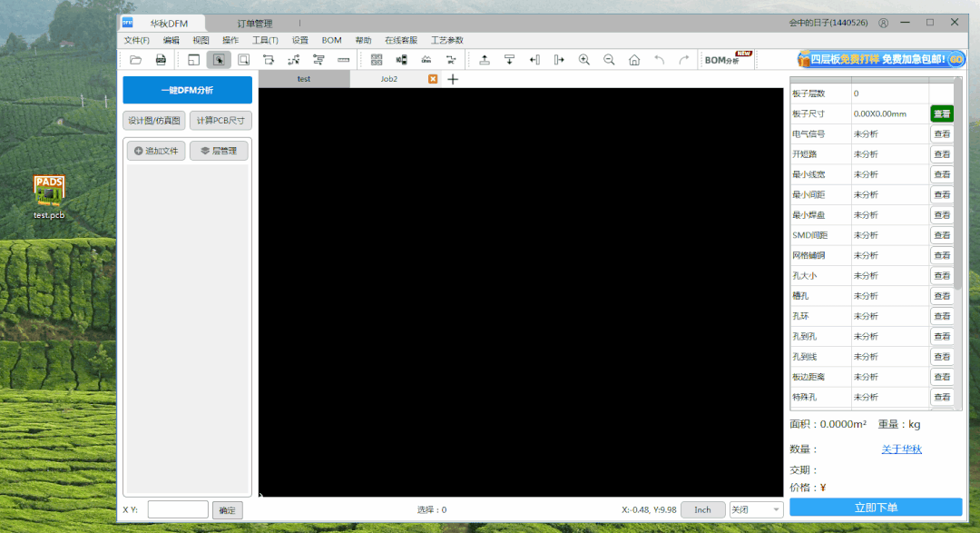Screen dimensions: 980x533
Task: Click the home view icon
Action: pyautogui.click(x=634, y=60)
